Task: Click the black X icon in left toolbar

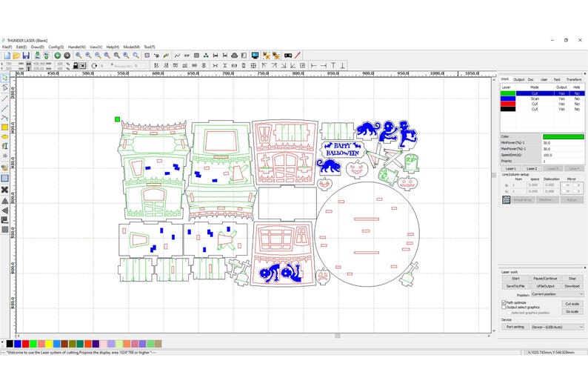Action: [5, 190]
